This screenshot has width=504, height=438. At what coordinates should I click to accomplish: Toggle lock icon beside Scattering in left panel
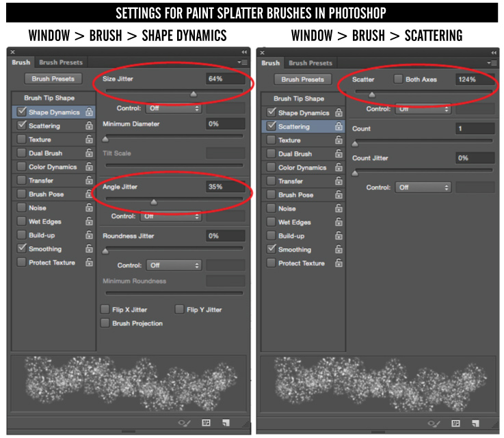[89, 126]
